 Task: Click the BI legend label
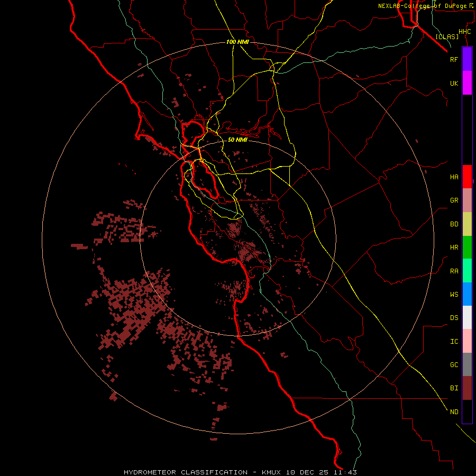[454, 388]
